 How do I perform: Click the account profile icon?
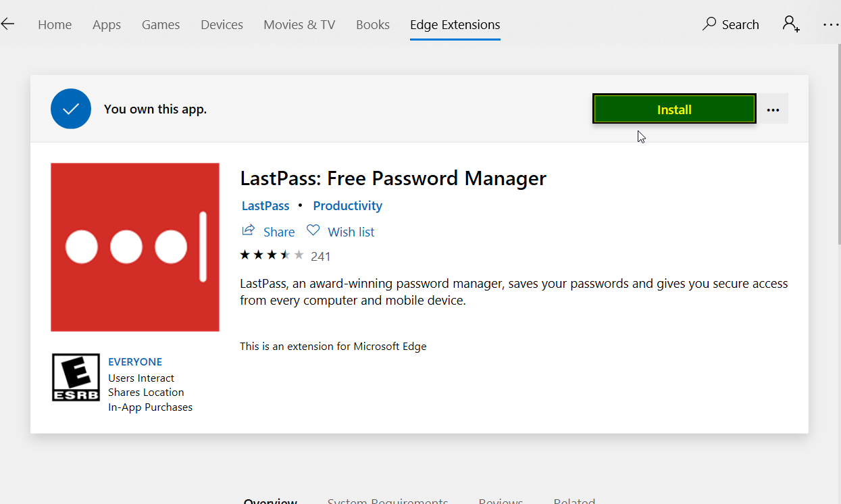click(790, 24)
